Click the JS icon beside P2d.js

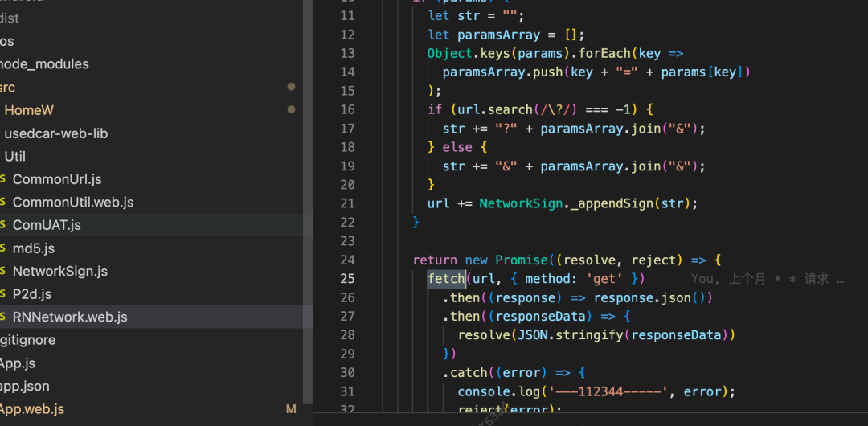tap(2, 294)
